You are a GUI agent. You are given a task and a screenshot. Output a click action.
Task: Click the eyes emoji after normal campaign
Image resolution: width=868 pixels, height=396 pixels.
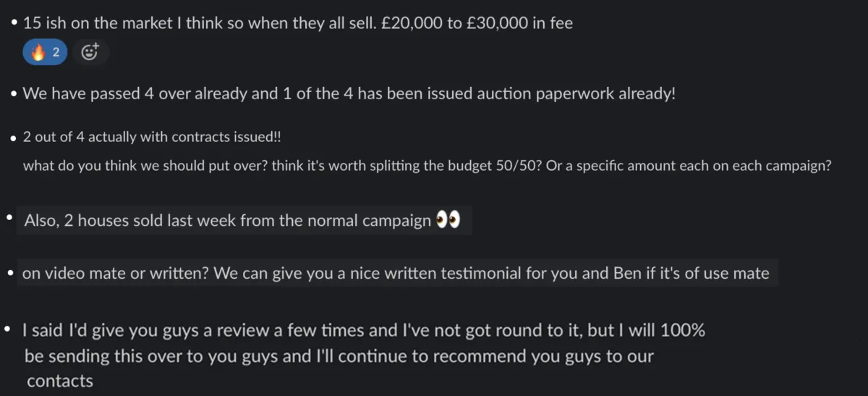pyautogui.click(x=448, y=220)
